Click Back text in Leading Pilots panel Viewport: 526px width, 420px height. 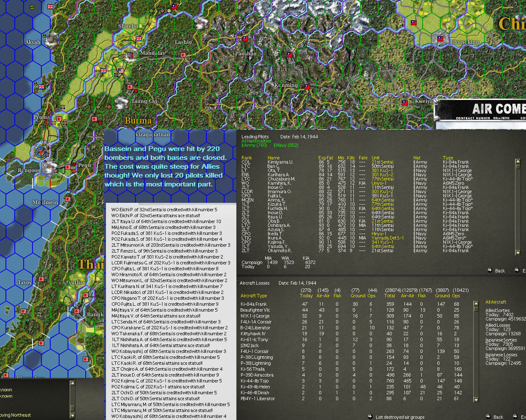tap(500, 271)
